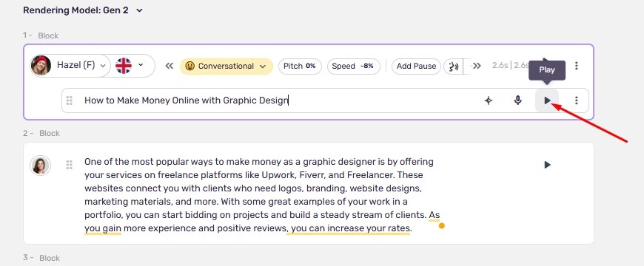Click the right double-chevron in the voice toolbar
The width and height of the screenshot is (644, 266).
pos(477,66)
